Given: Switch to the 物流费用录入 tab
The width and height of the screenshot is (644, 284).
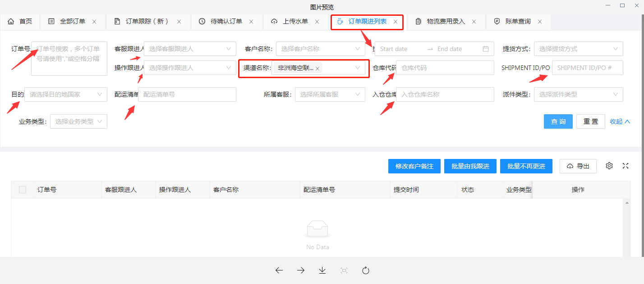Looking at the screenshot, I should [x=446, y=22].
